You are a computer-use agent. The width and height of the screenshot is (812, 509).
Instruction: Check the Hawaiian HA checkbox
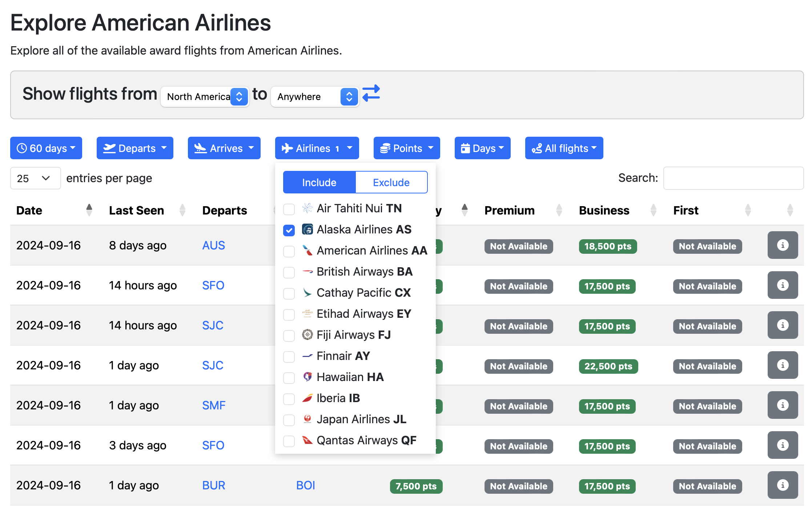click(x=289, y=378)
